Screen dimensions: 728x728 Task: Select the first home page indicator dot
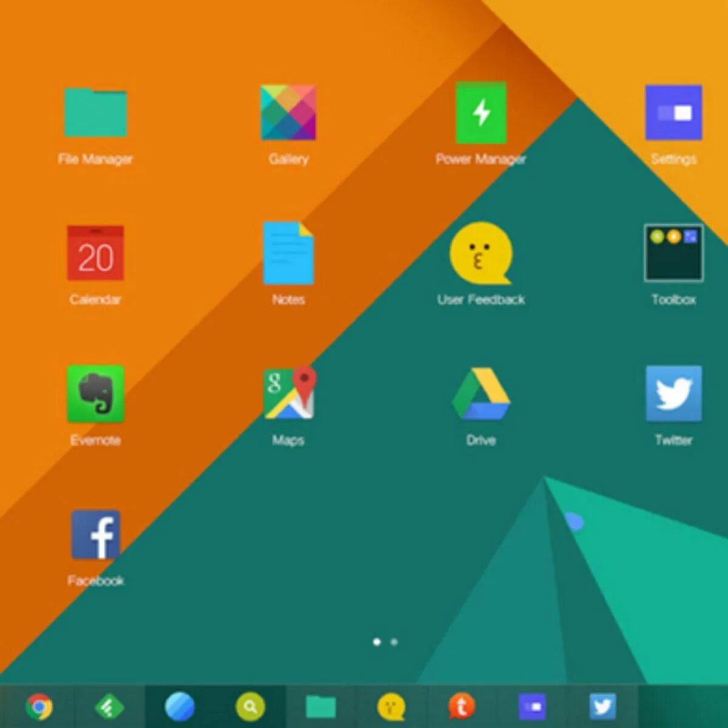tap(377, 641)
